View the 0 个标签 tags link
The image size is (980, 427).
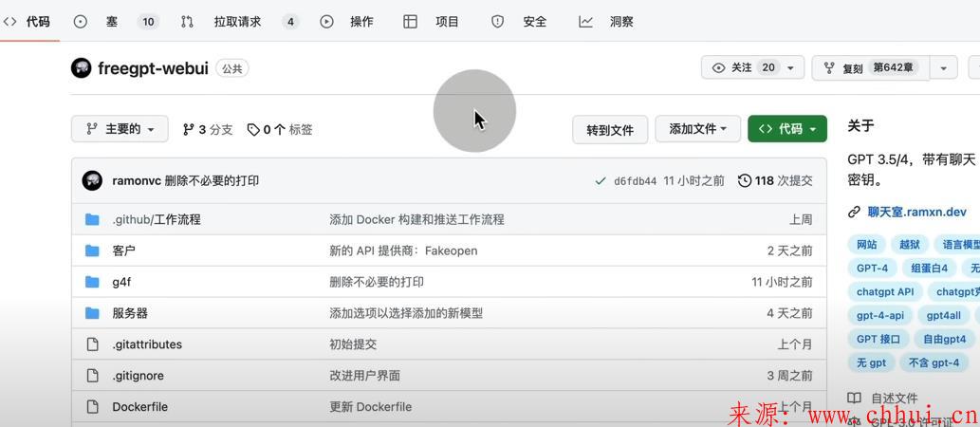tap(279, 129)
